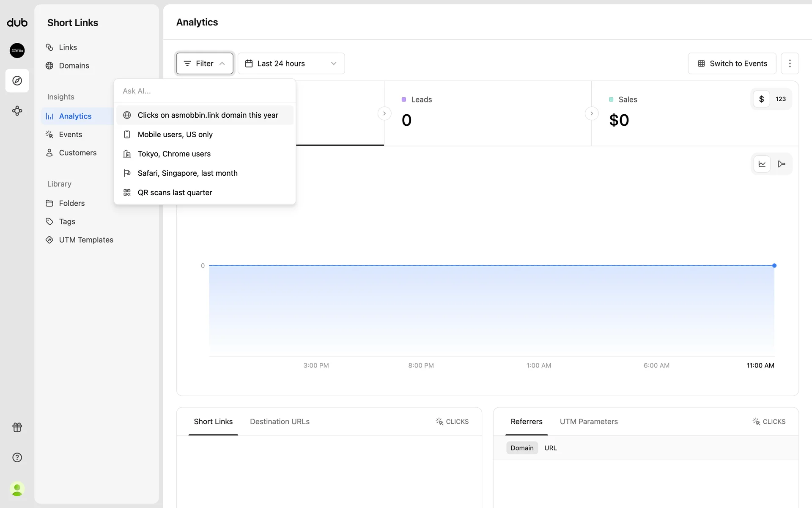Screen dimensions: 812x508
Task: Collapse the Filter dropdown
Action: (205, 63)
